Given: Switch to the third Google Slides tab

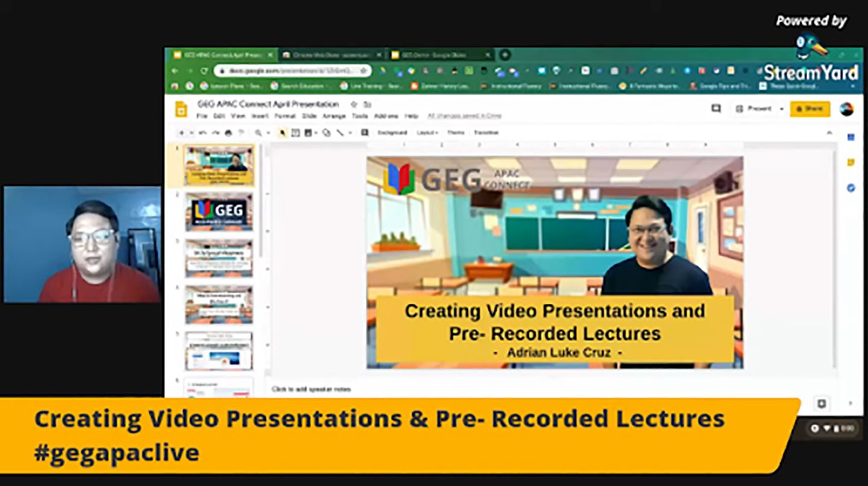Looking at the screenshot, I should pos(440,55).
